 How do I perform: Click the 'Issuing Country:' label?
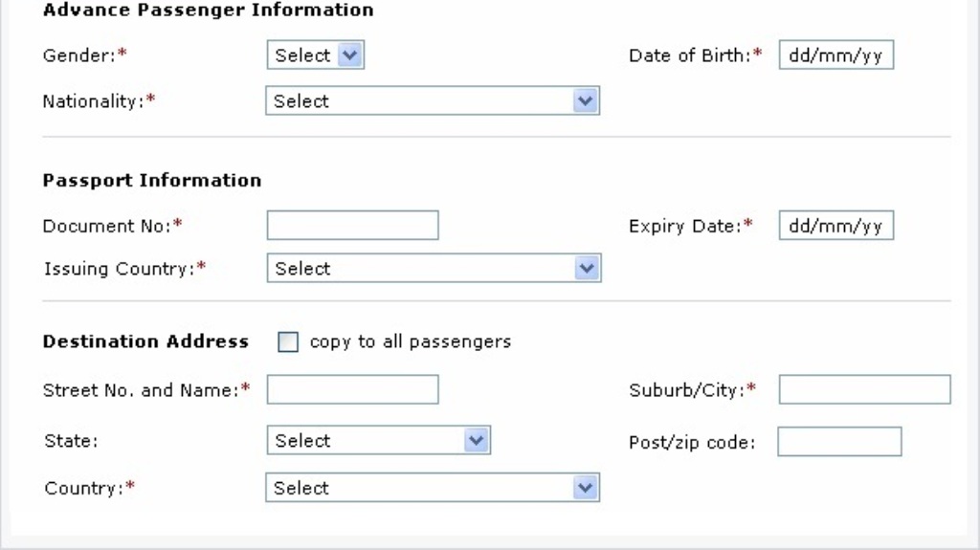click(120, 269)
